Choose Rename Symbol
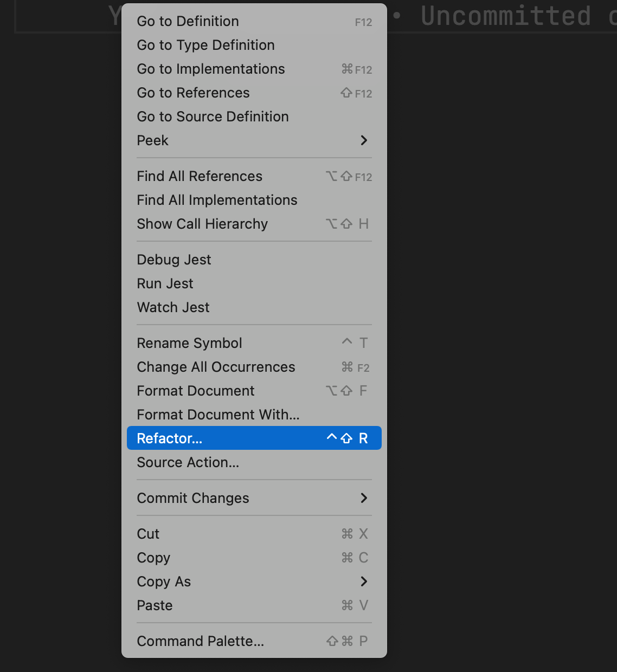The width and height of the screenshot is (617, 672). [x=189, y=343]
